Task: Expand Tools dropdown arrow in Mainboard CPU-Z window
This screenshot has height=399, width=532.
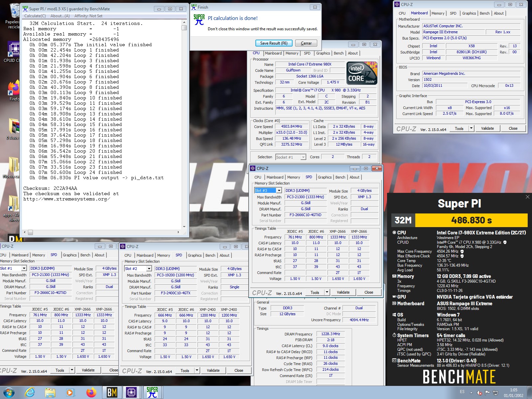Action: (x=471, y=128)
